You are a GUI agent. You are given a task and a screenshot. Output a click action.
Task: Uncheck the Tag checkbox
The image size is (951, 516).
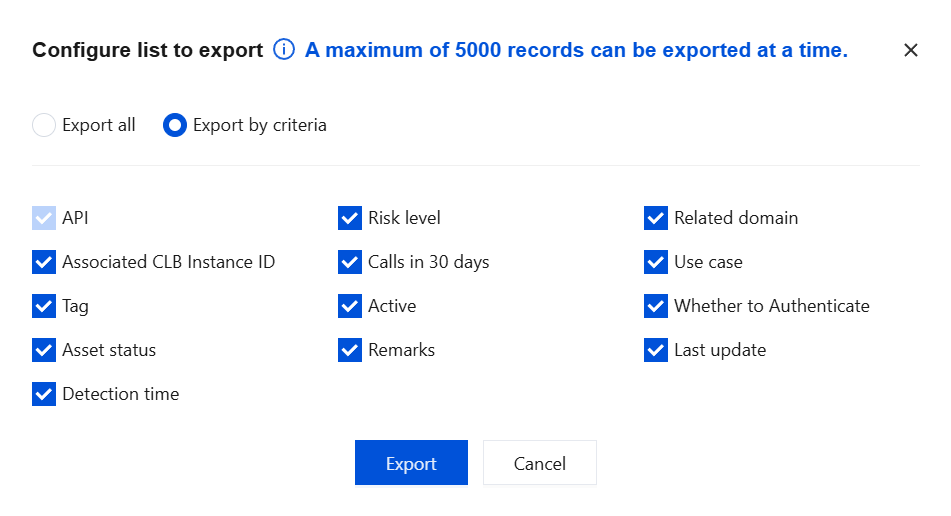(44, 306)
